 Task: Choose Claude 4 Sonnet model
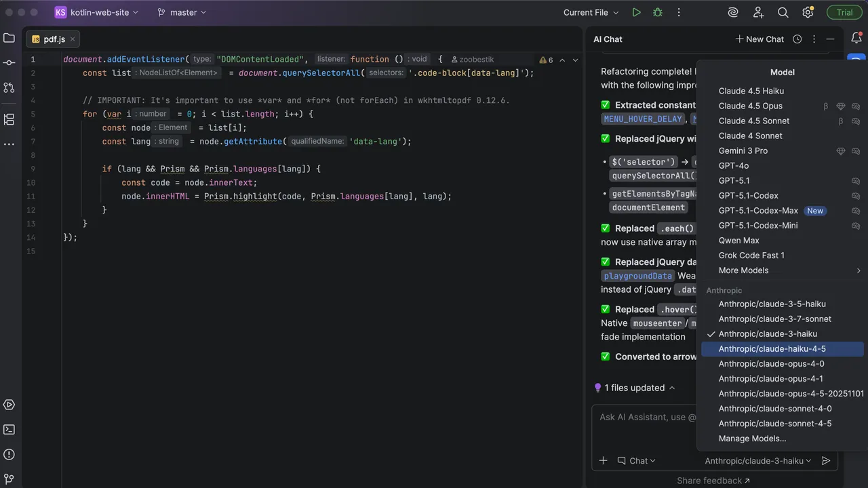coord(783,136)
